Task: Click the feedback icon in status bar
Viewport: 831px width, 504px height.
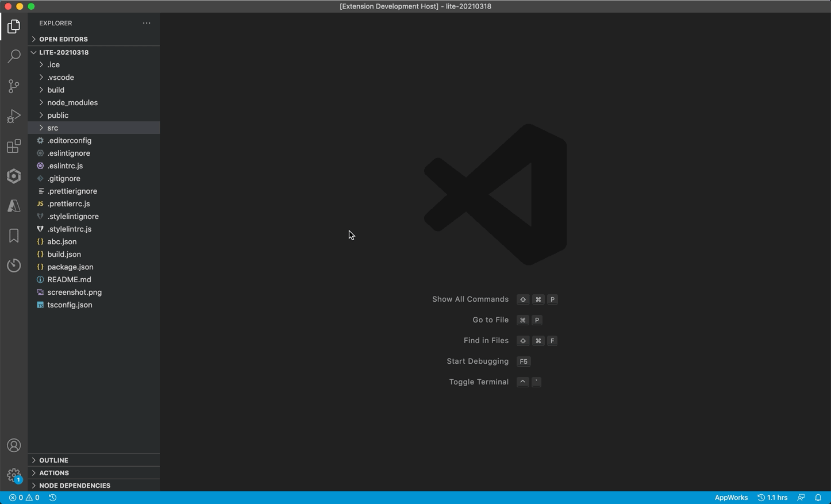Action: (x=801, y=498)
